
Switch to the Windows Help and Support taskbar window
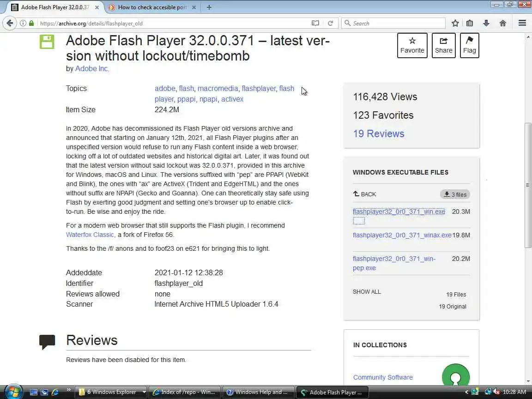pos(258,392)
